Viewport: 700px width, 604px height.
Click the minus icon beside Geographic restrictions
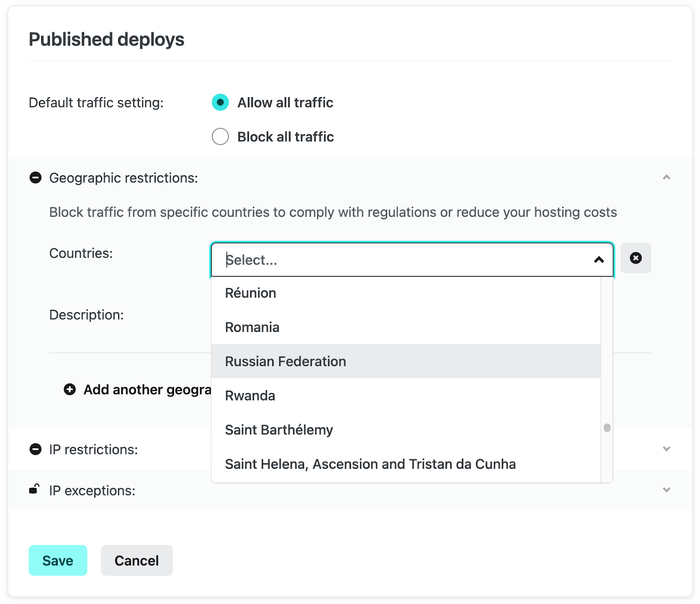(x=35, y=178)
